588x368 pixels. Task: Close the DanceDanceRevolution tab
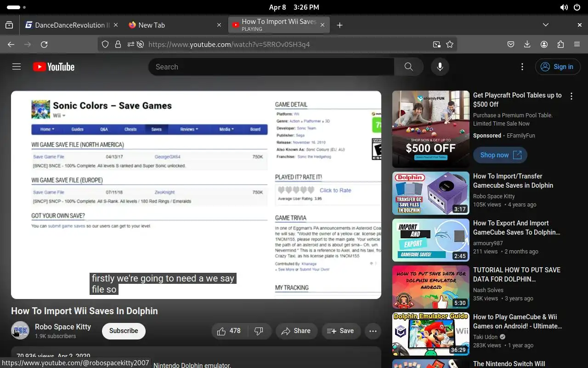click(x=115, y=25)
